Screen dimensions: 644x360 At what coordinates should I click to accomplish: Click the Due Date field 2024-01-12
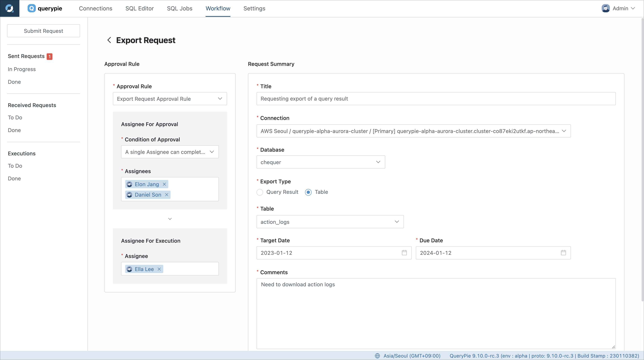[493, 253]
